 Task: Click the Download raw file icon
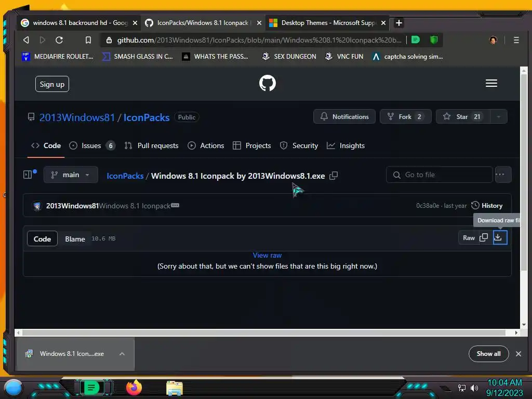pos(500,237)
